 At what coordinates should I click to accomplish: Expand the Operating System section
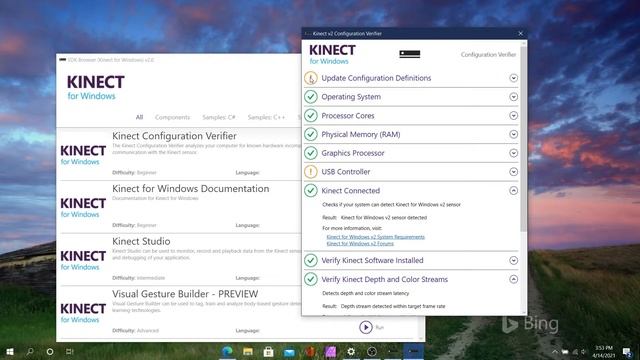click(x=514, y=97)
